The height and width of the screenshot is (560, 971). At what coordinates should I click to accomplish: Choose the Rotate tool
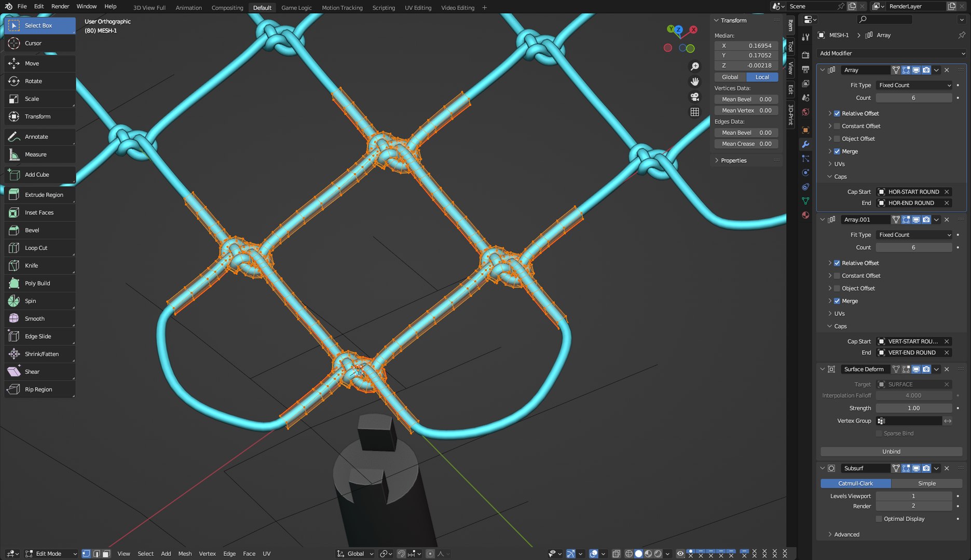point(39,81)
